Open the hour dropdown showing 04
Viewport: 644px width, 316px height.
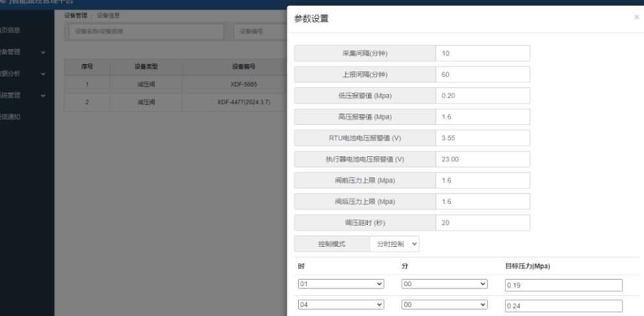pyautogui.click(x=341, y=304)
